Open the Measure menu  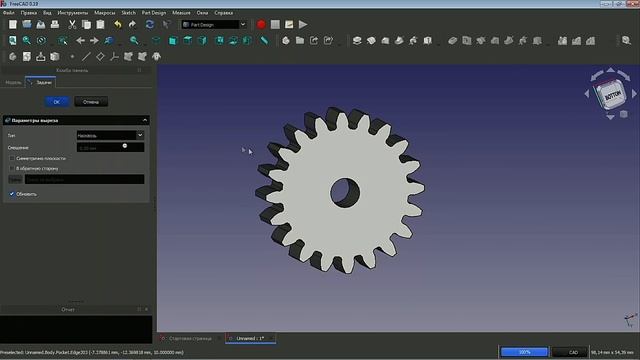(x=181, y=13)
